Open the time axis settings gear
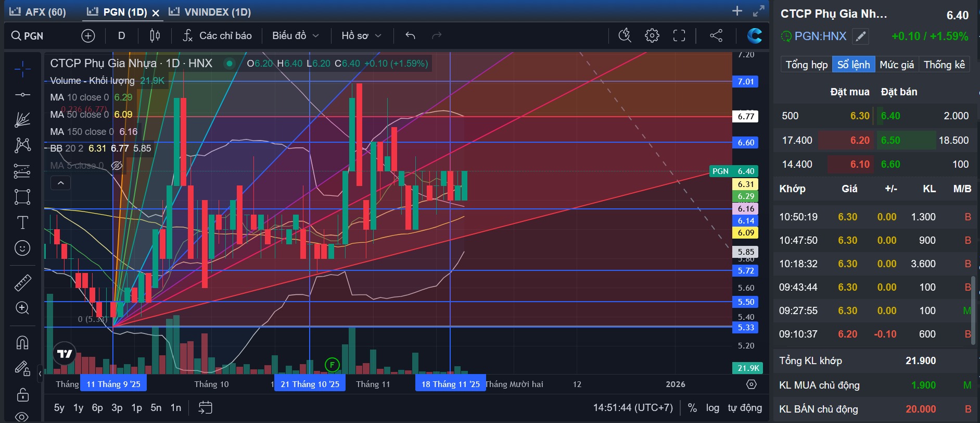This screenshot has height=423, width=980. pyautogui.click(x=751, y=384)
